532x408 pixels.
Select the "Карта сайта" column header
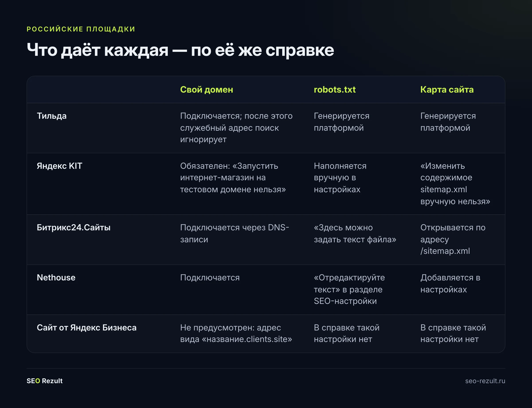[447, 90]
